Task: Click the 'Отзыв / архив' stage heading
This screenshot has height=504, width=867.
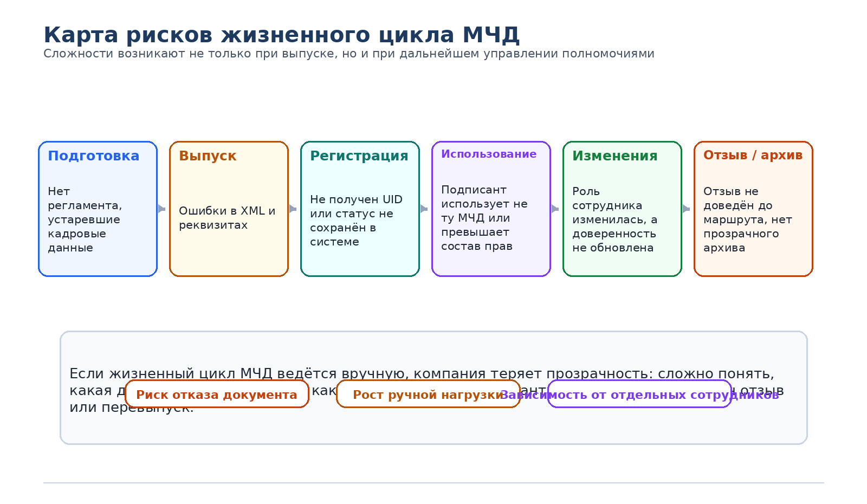Action: click(x=753, y=155)
